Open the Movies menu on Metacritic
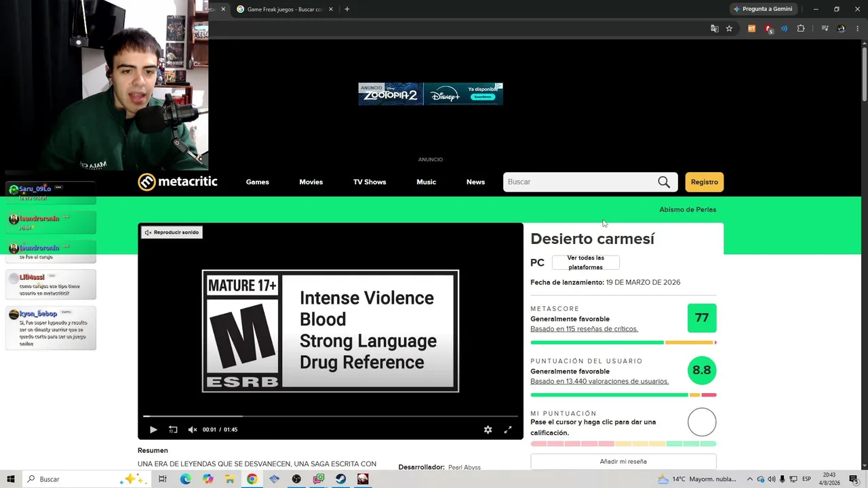The width and height of the screenshot is (868, 488). pos(311,182)
